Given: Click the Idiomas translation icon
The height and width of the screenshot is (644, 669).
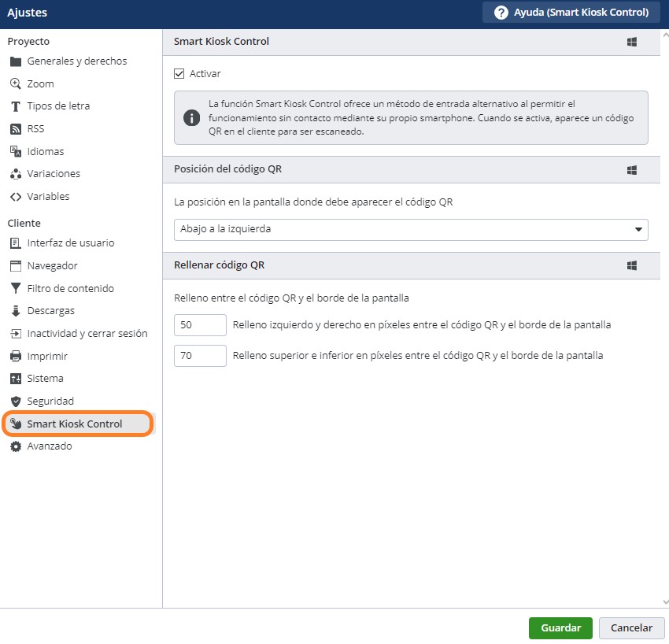Looking at the screenshot, I should tap(15, 151).
